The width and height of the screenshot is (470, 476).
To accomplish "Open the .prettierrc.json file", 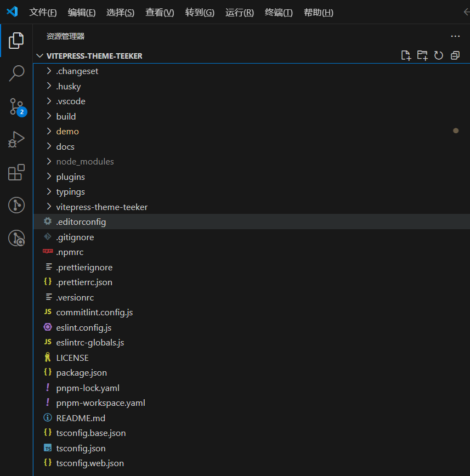I will click(x=251, y=282).
